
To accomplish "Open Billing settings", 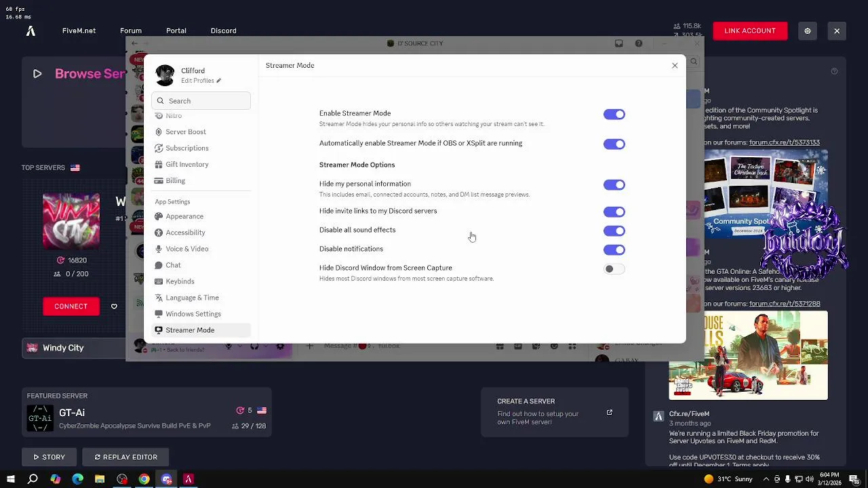I will point(201,181).
